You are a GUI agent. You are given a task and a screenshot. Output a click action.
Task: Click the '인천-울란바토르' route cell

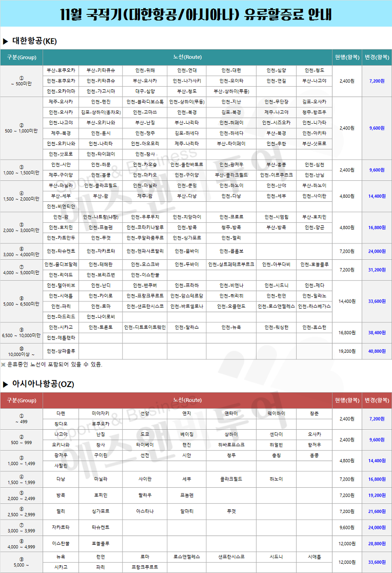pyautogui.click(x=187, y=165)
